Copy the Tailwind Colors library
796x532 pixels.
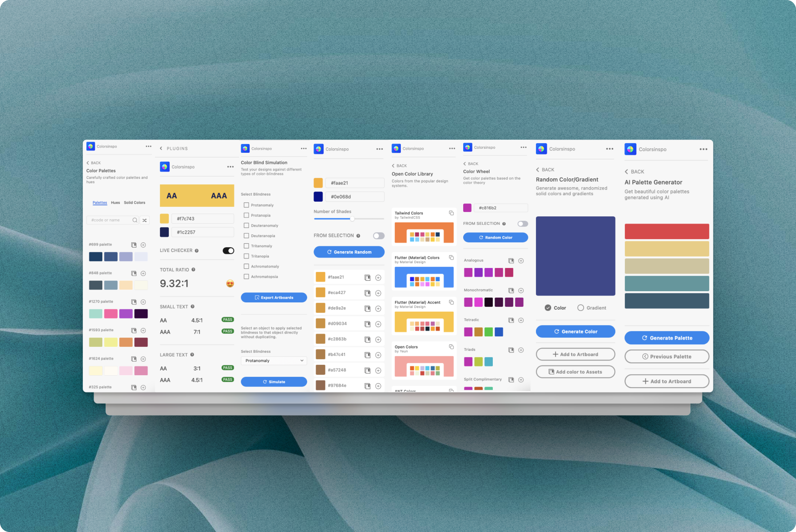[x=451, y=213]
